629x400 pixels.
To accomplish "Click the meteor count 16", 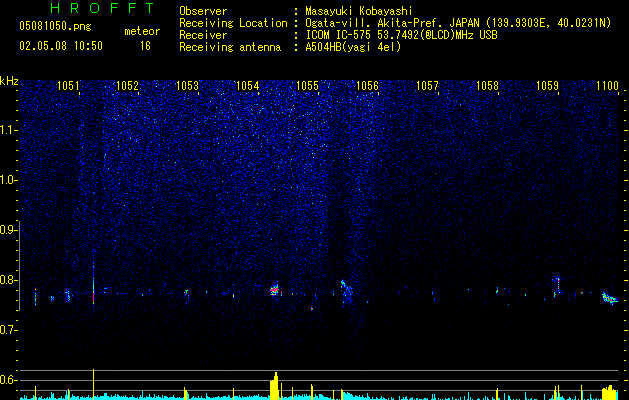I will click(145, 46).
